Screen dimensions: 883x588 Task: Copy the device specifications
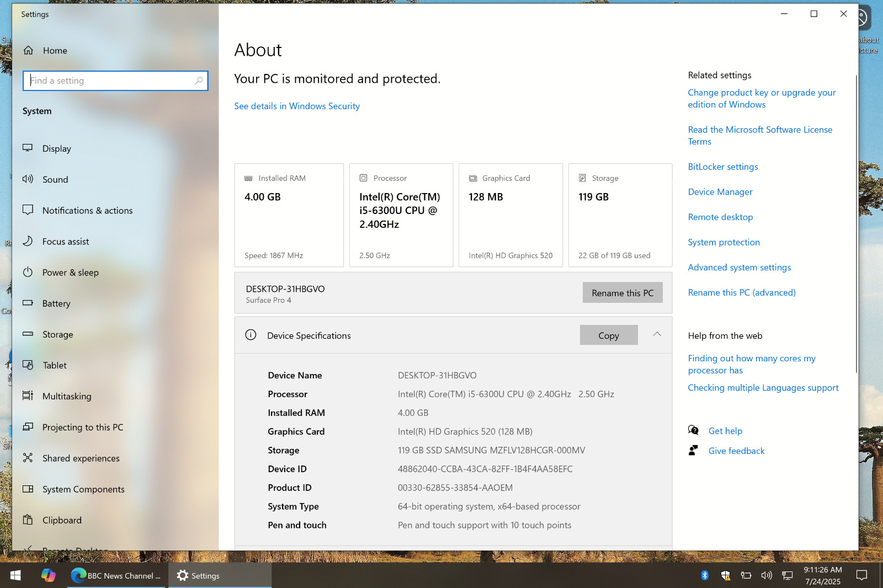609,335
